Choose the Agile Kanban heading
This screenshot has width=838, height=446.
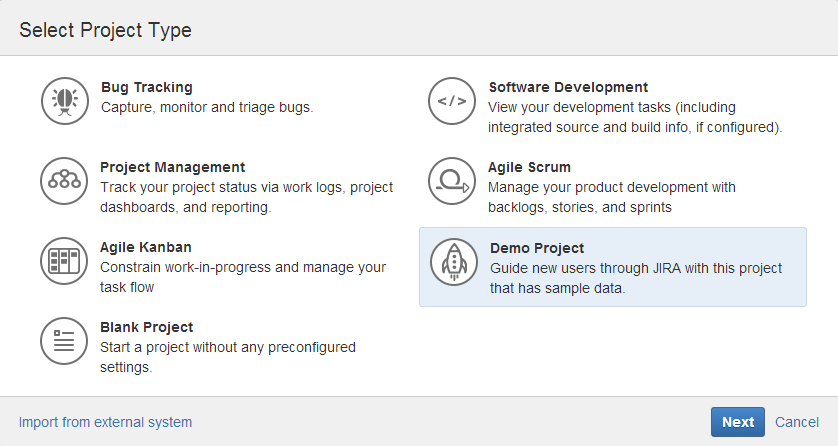146,247
